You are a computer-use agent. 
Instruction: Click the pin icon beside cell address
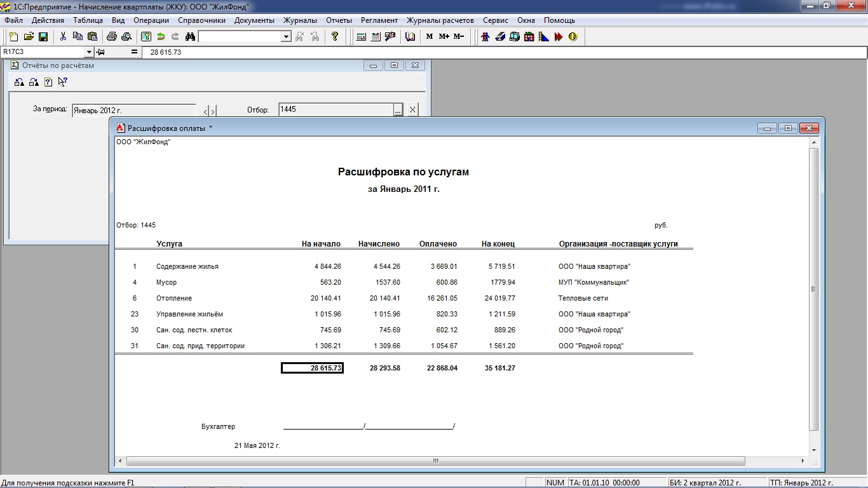pos(100,52)
